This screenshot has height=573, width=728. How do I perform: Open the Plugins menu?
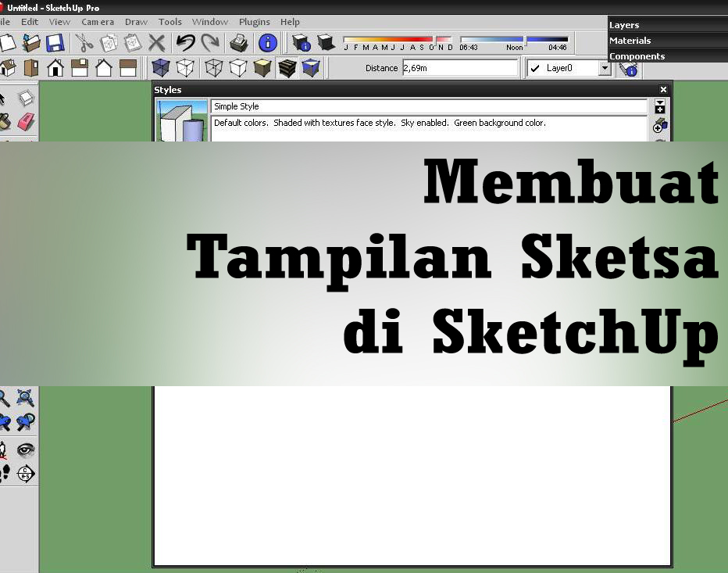[254, 22]
